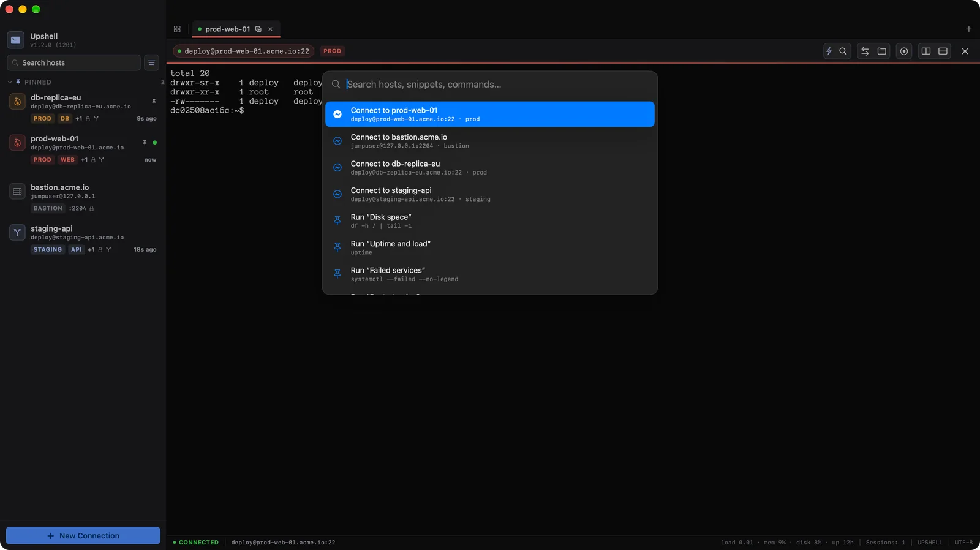Click the magnifier icon in command palette
The width and height of the screenshot is (980, 550).
pos(336,85)
